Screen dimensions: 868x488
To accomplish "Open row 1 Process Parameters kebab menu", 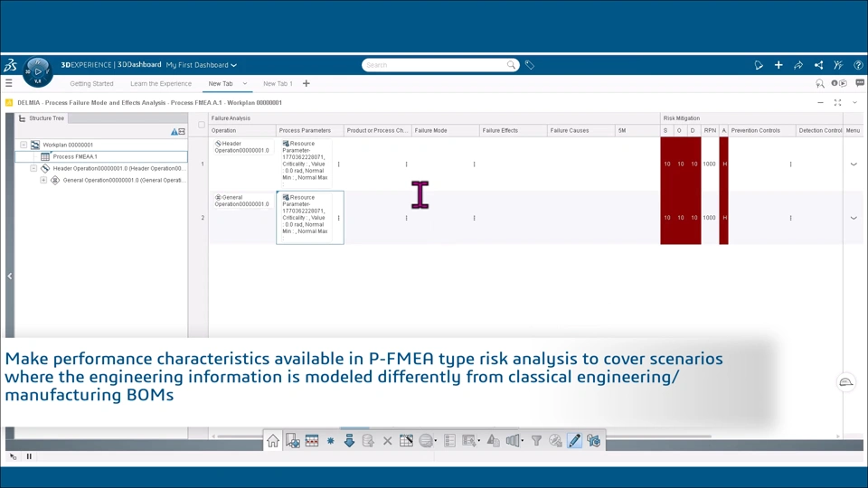I will point(339,164).
